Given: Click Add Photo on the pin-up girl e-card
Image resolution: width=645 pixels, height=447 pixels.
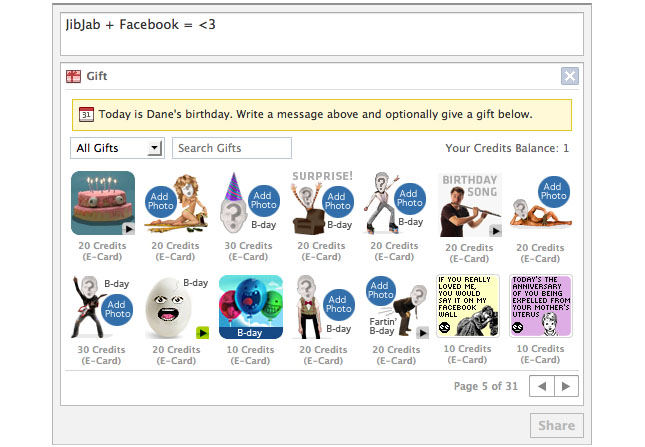Looking at the screenshot, I should pos(160,200).
